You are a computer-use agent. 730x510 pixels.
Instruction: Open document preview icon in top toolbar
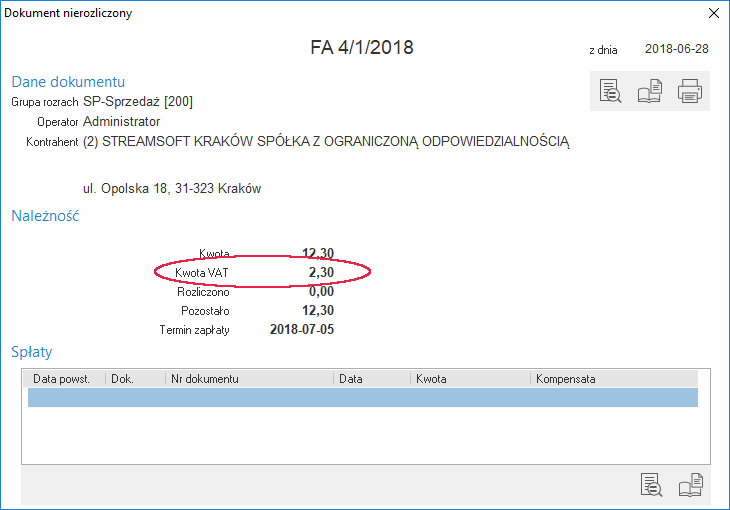click(610, 91)
